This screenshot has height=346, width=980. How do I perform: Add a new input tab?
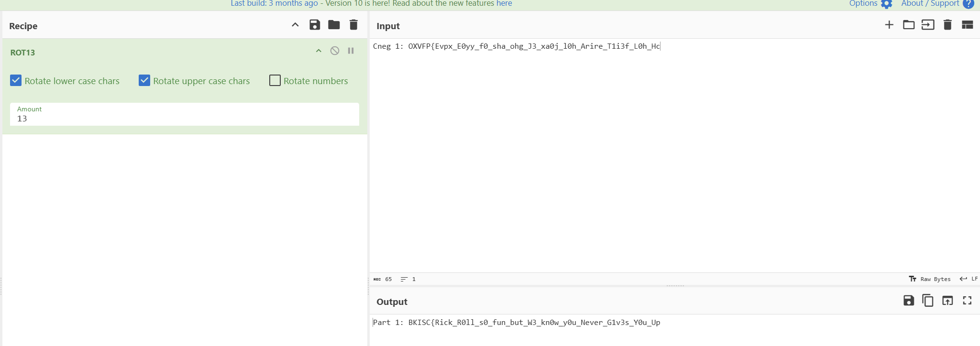coord(889,25)
